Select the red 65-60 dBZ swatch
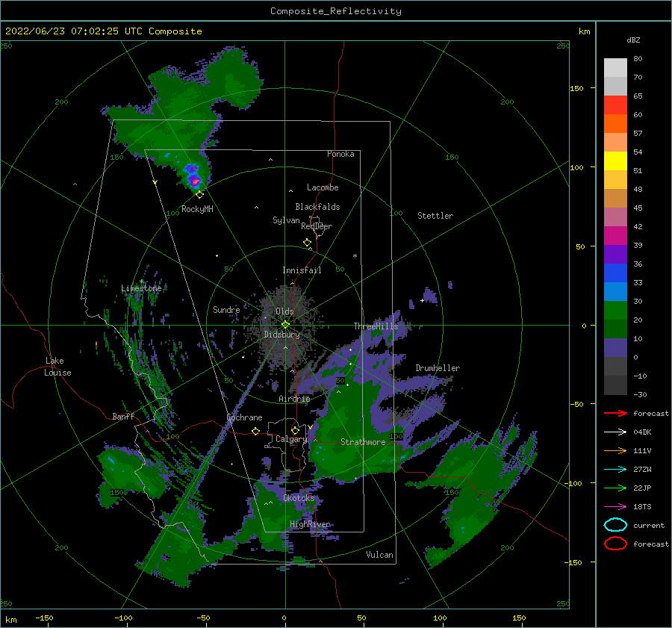Screen dimensions: 672x628 click(615, 105)
